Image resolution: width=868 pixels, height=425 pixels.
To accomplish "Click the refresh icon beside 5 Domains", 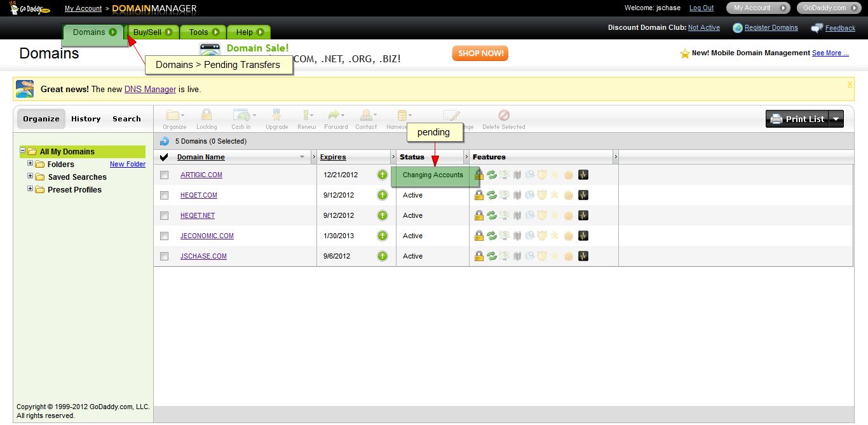I will pos(165,141).
